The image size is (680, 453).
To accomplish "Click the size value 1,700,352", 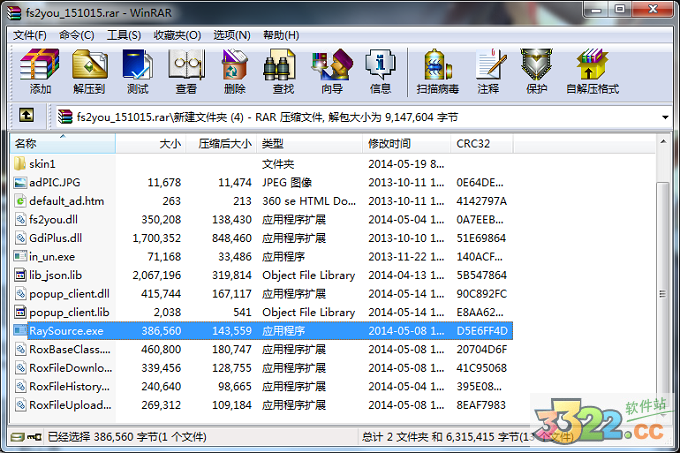I will [x=157, y=238].
